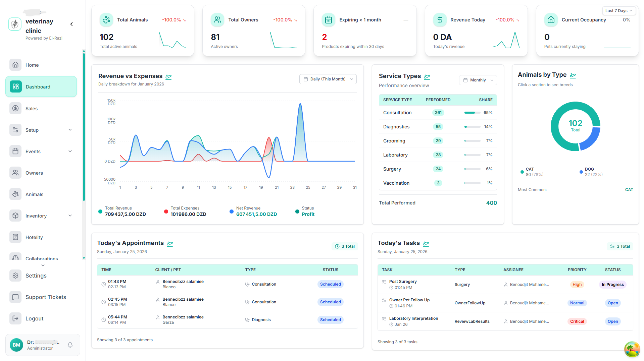Image resolution: width=644 pixels, height=361 pixels.
Task: Click the blue DOG segment of the donut
Action: click(591, 139)
